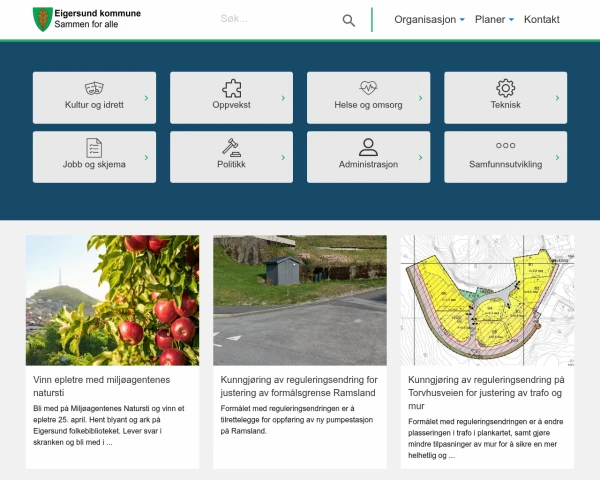600x480 pixels.
Task: Read the Vinn epletre med miljøagentenes natursti article
Action: pos(102,387)
